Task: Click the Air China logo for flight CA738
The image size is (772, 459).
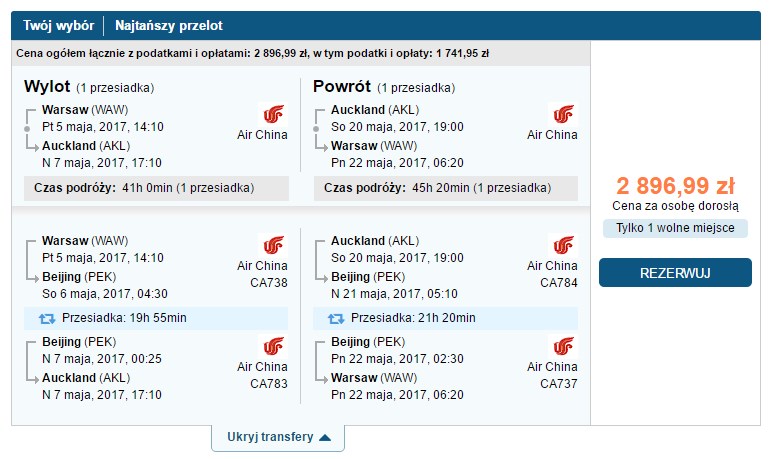Action: tap(273, 245)
